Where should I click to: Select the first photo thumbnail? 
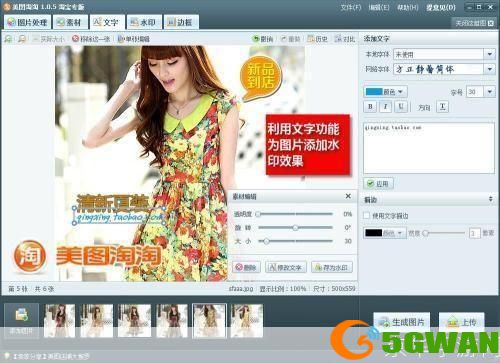pos(59,320)
